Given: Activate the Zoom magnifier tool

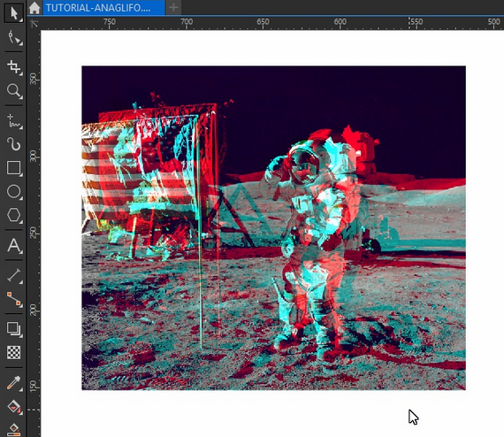Looking at the screenshot, I should pos(13,91).
